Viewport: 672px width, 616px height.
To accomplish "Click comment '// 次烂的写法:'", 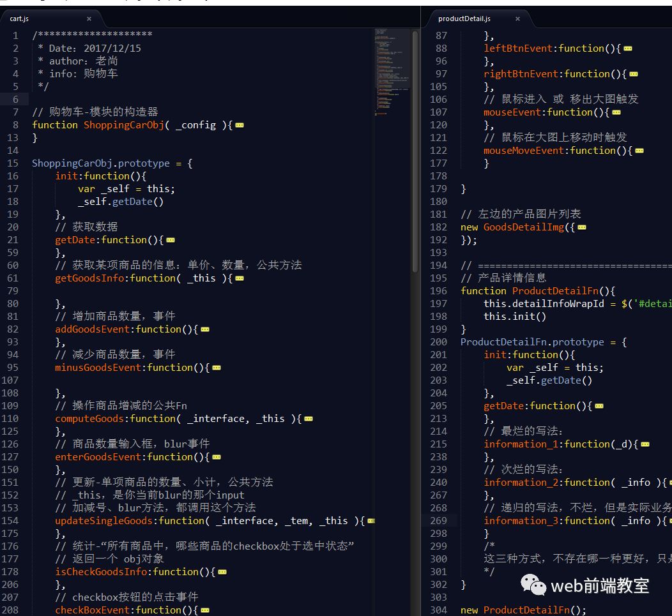I will [x=523, y=469].
